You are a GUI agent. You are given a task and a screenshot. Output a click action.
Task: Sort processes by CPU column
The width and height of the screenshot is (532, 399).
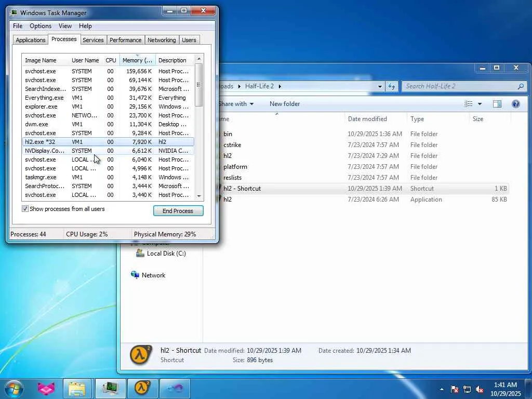pos(111,60)
